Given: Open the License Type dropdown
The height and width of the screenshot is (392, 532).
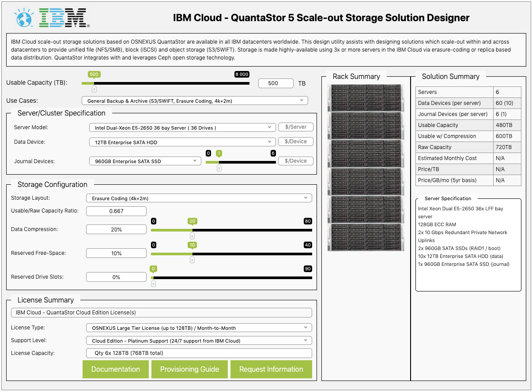Looking at the screenshot, I should click(x=199, y=328).
